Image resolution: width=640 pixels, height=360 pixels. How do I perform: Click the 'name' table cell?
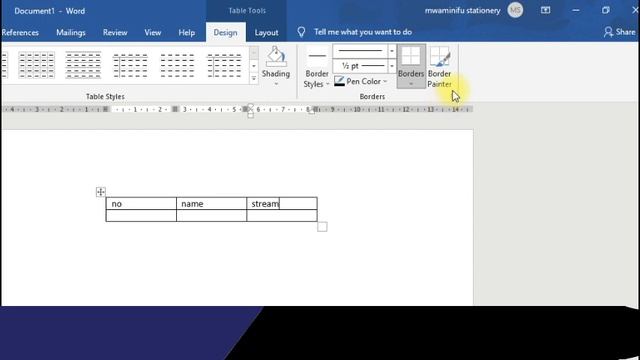point(211,204)
